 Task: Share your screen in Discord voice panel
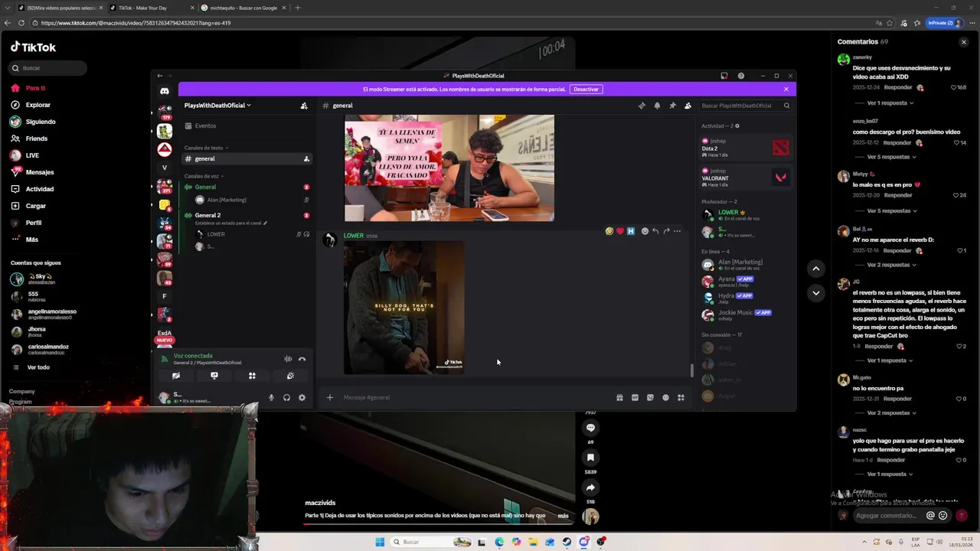[214, 376]
